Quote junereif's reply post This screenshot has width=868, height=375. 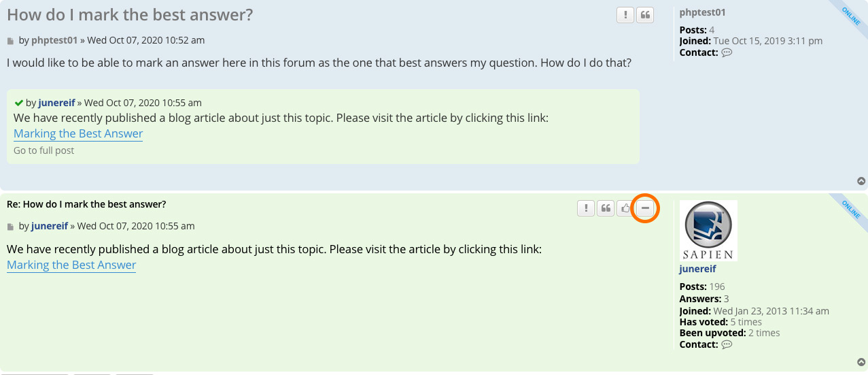[x=606, y=208]
